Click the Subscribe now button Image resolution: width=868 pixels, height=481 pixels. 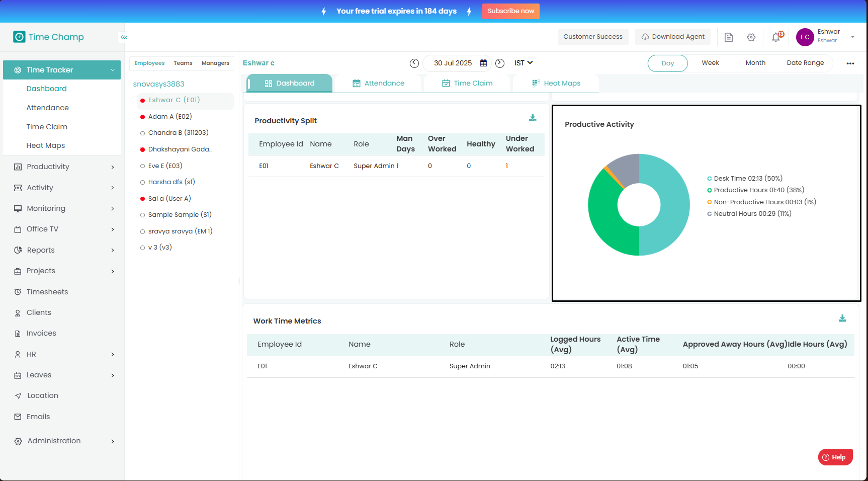point(510,11)
